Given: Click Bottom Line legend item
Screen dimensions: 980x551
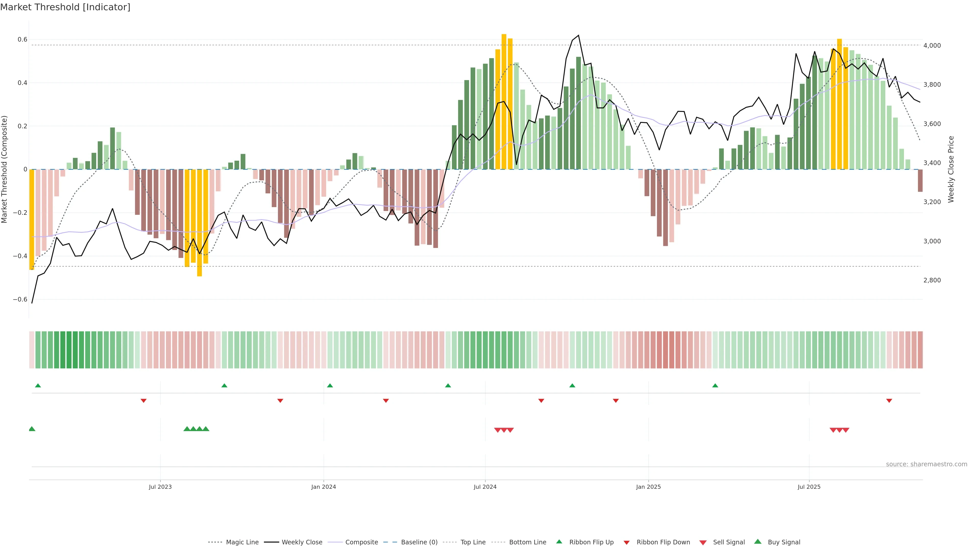Looking at the screenshot, I should pos(527,542).
